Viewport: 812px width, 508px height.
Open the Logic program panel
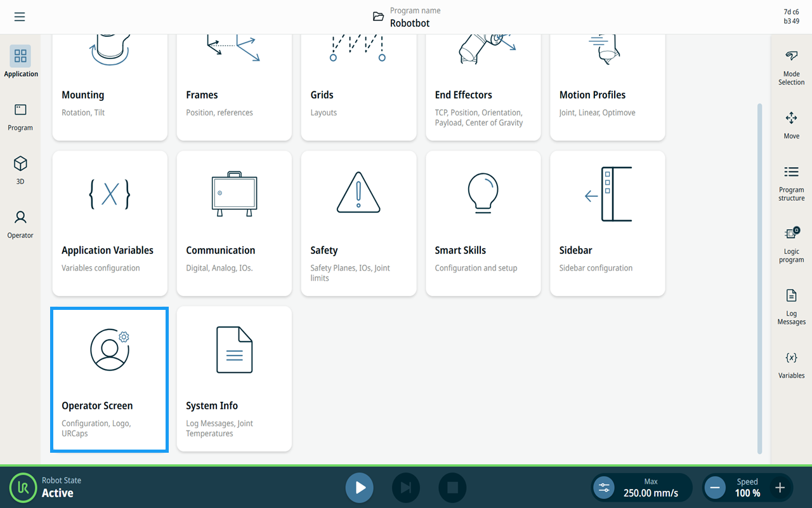[x=791, y=245]
